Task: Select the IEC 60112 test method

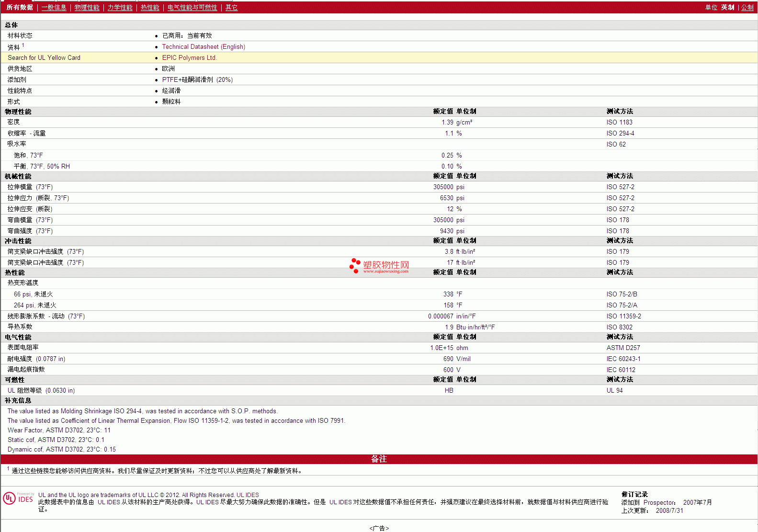Action: (621, 370)
